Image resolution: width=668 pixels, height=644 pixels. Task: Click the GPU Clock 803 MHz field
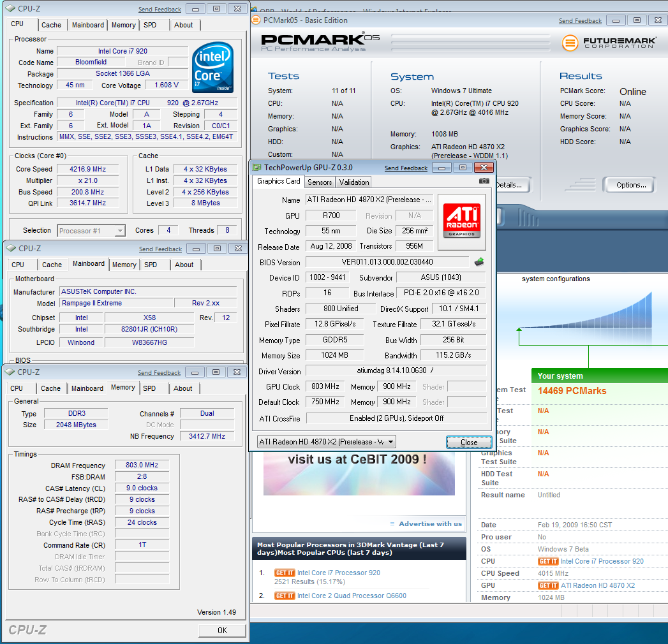[x=325, y=386]
